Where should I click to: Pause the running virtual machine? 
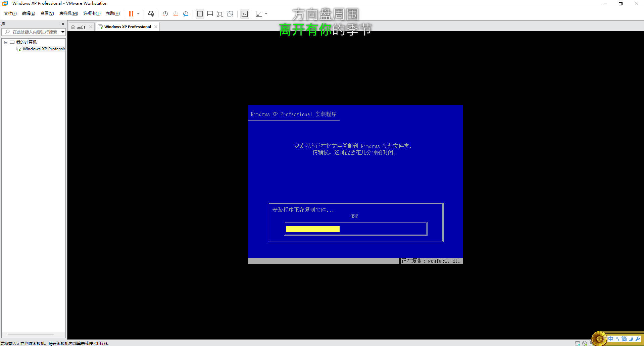pyautogui.click(x=131, y=14)
